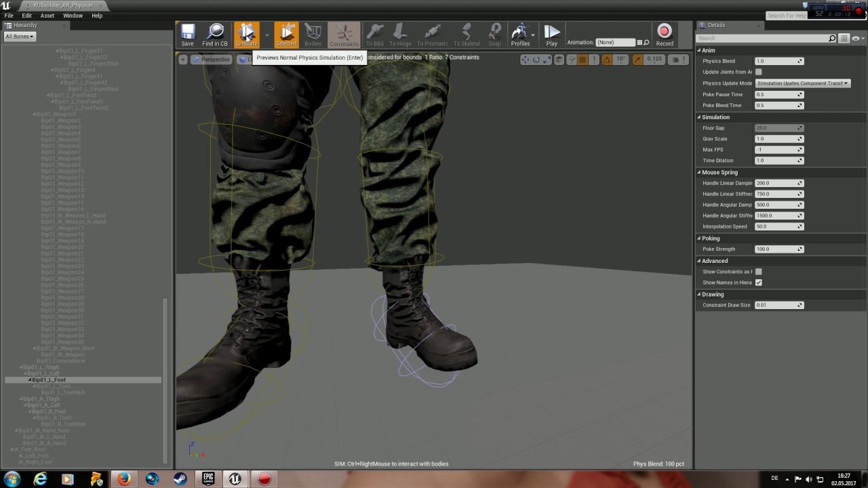Uncheck Show Names in Hierarchy checkbox
The image size is (868, 488).
pos(758,283)
